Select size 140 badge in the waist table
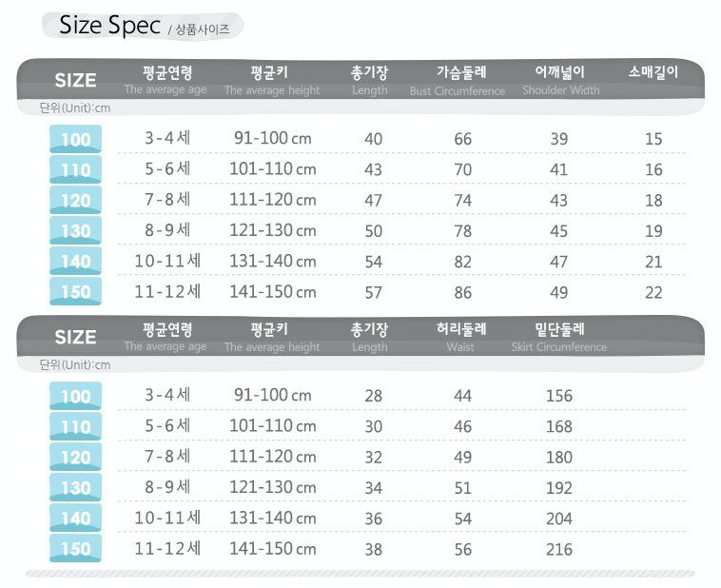The image size is (721, 588). click(75, 519)
